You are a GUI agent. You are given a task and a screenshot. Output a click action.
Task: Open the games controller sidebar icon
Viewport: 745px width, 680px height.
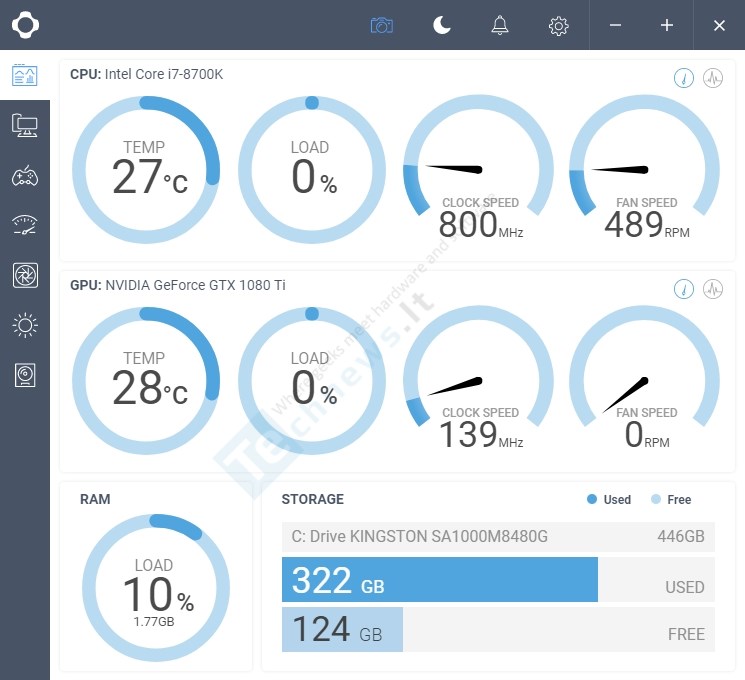pyautogui.click(x=25, y=176)
